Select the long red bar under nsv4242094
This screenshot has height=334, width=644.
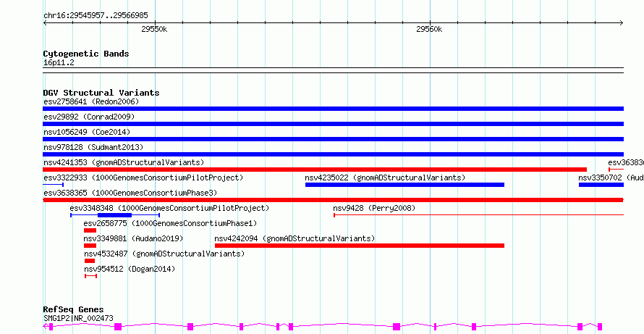coord(360,246)
